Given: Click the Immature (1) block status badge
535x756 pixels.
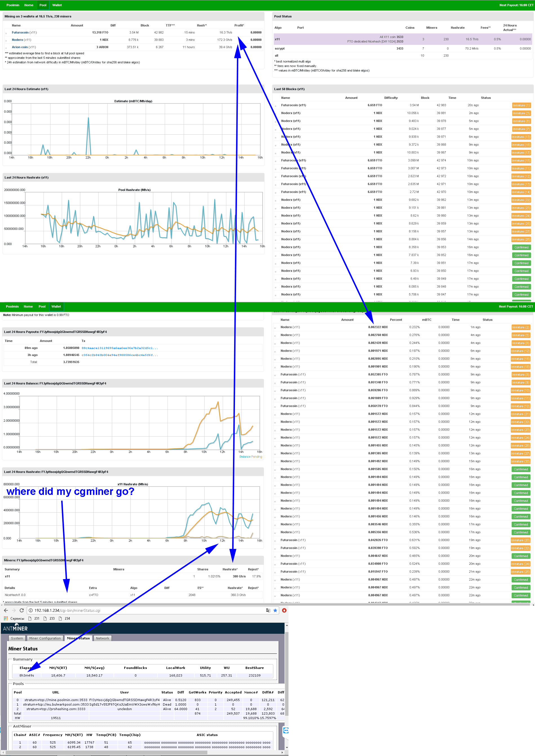Looking at the screenshot, I should (521, 105).
